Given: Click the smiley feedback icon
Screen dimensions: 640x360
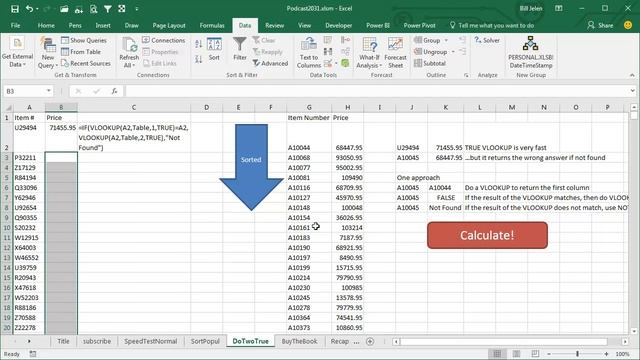Looking at the screenshot, I should [628, 25].
